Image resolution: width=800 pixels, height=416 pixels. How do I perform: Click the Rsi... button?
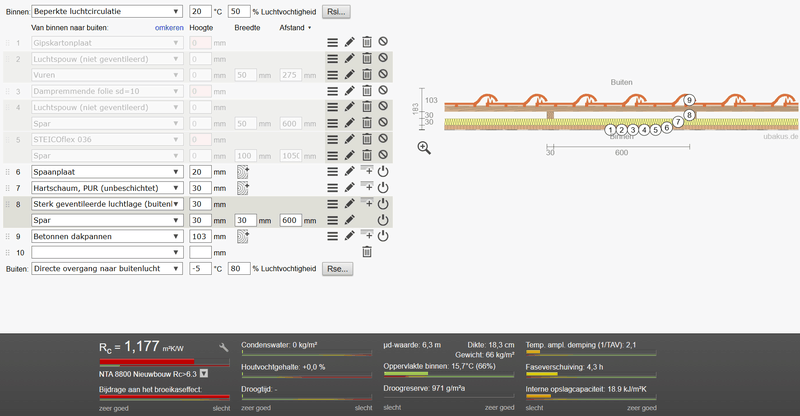[336, 11]
